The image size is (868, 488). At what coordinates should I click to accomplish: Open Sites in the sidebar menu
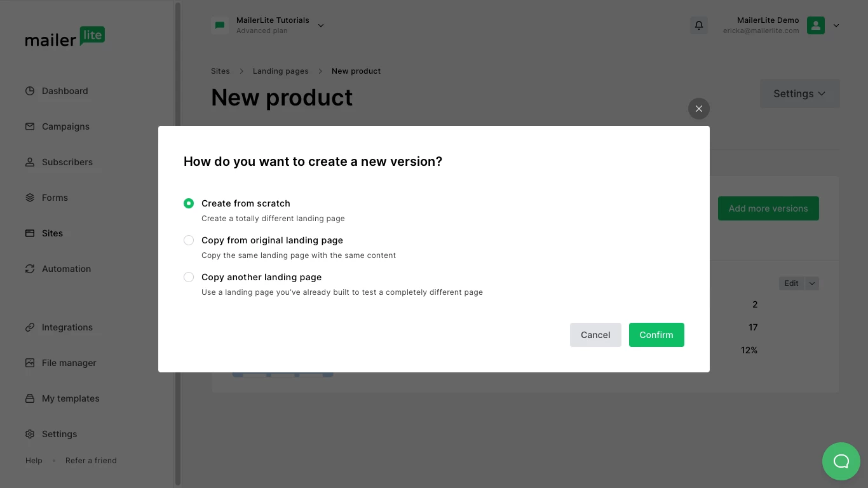(52, 233)
